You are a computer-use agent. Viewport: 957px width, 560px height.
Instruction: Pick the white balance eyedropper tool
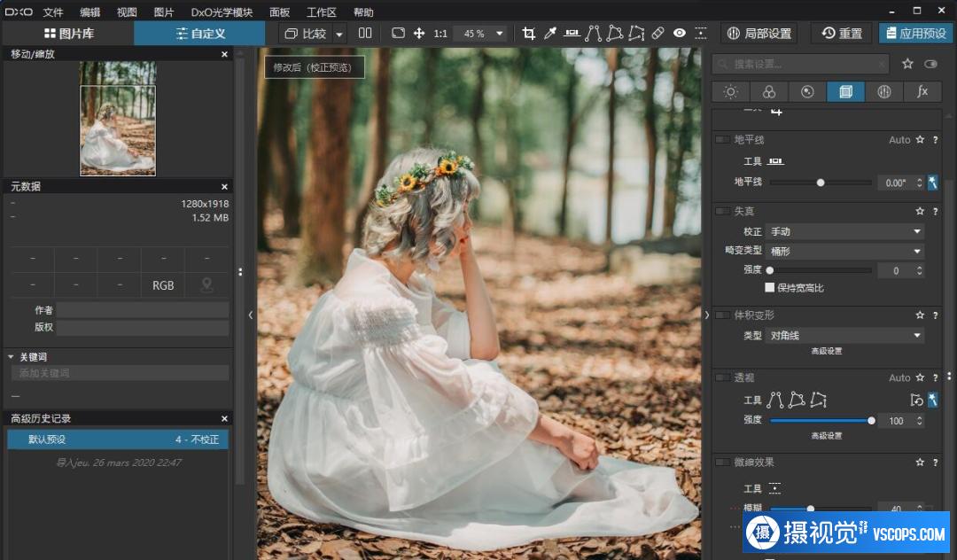[550, 34]
